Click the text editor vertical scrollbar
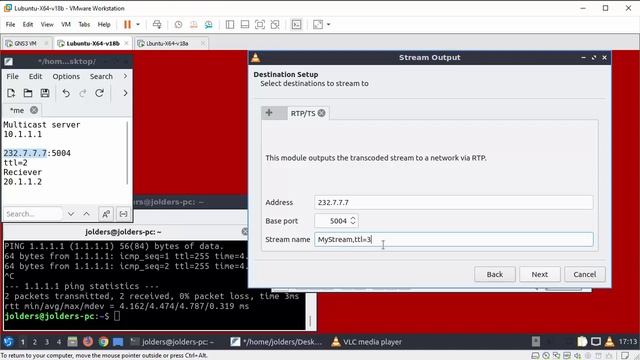This screenshot has width=640, height=360. pos(127,153)
